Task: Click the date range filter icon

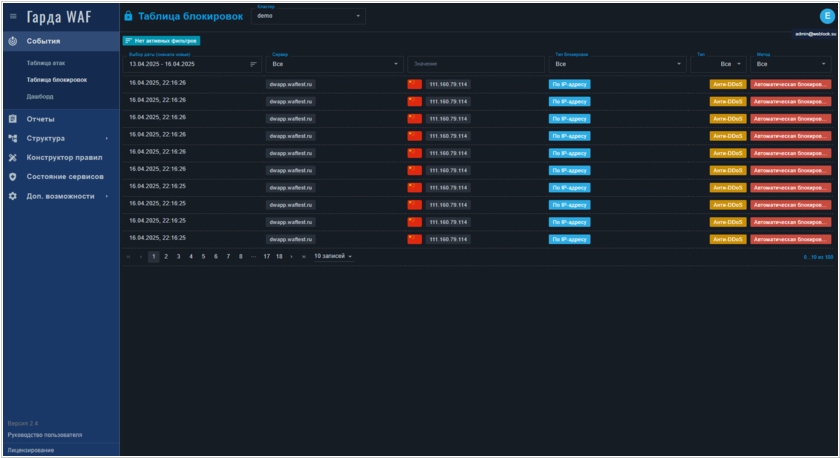Action: (253, 64)
